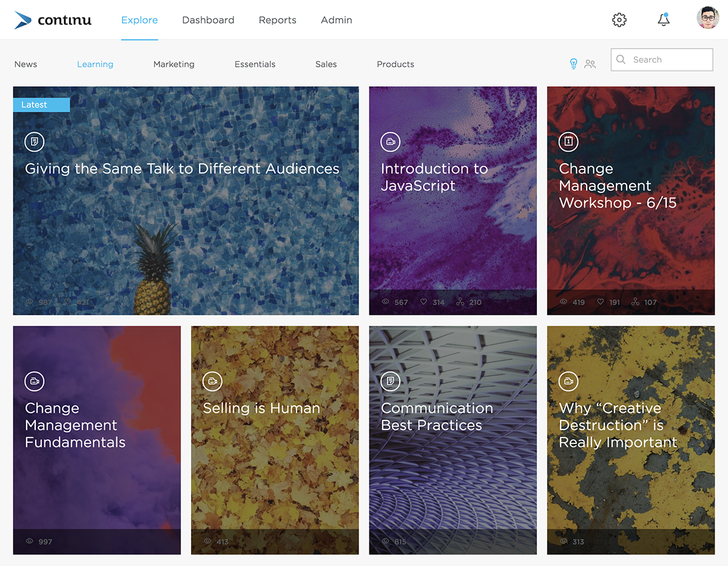The width and height of the screenshot is (728, 566).
Task: Click the 419 views count
Action: (x=579, y=302)
